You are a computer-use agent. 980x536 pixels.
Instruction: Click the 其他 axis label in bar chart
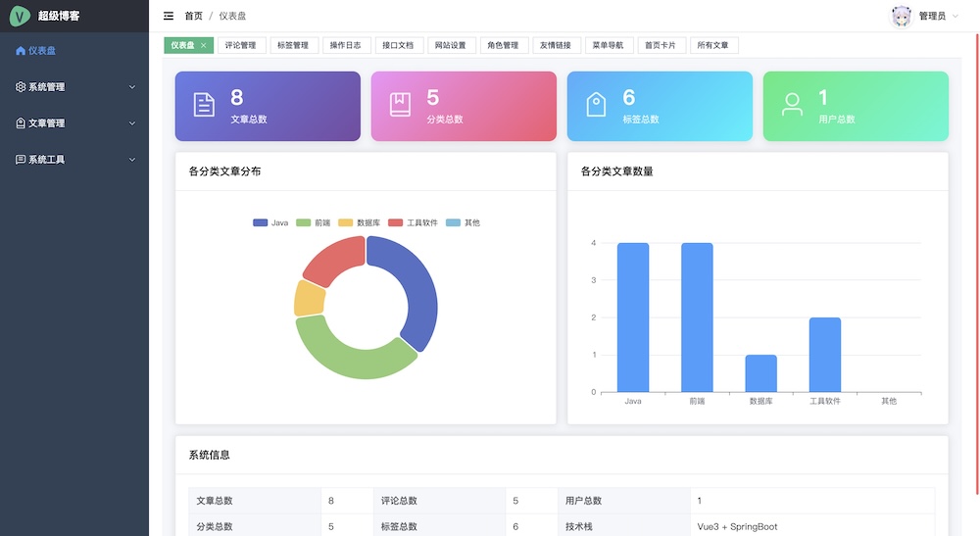(x=889, y=401)
